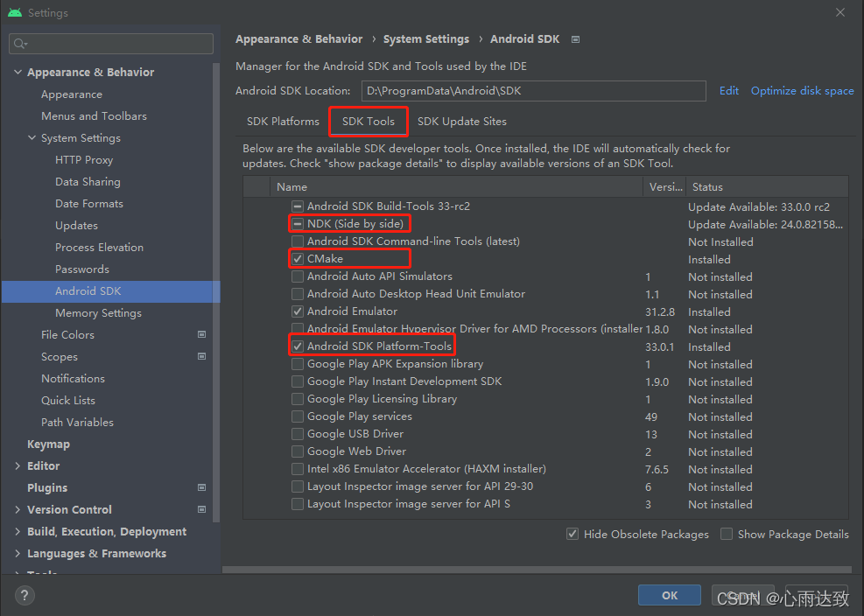864x616 pixels.
Task: Click in the settings search field
Action: [x=111, y=44]
